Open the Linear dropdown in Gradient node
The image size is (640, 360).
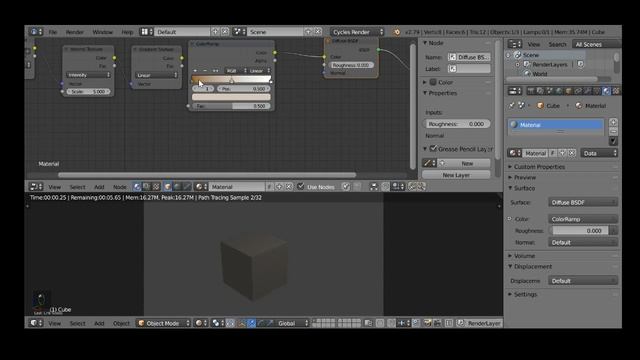coord(156,75)
